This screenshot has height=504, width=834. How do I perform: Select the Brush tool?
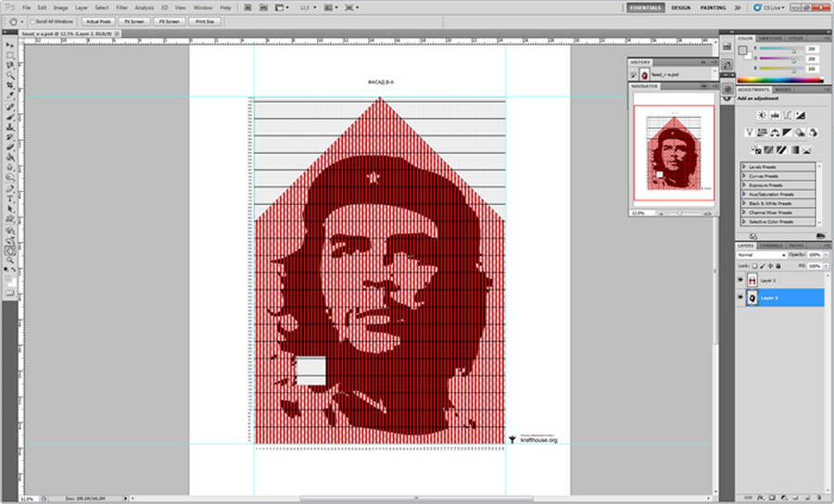click(10, 116)
